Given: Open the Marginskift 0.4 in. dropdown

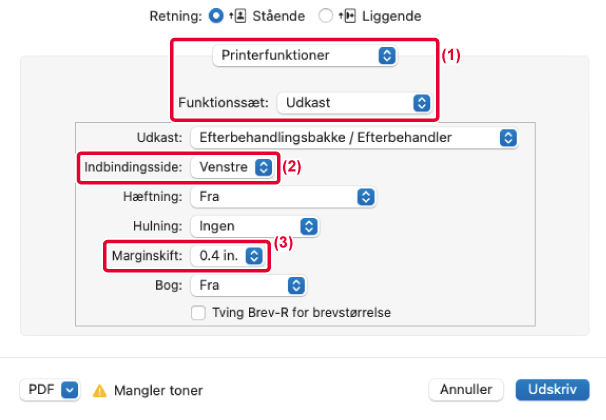Looking at the screenshot, I should point(228,256).
